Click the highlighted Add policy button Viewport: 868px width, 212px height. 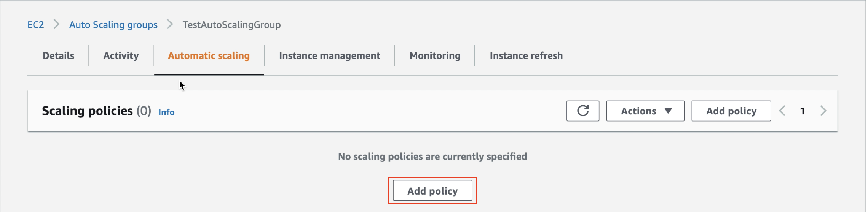coord(432,191)
